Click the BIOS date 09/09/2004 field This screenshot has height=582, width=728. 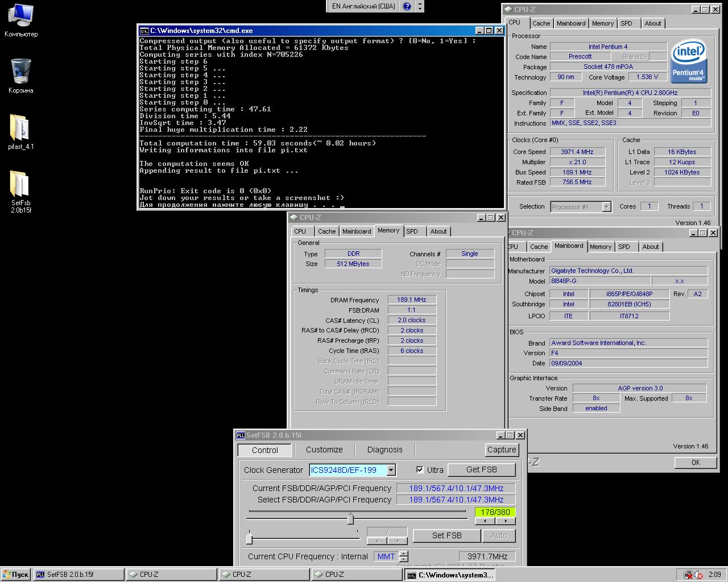628,363
